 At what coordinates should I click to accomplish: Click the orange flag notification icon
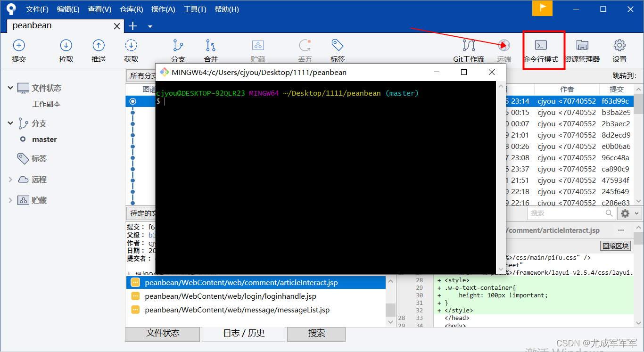(542, 8)
